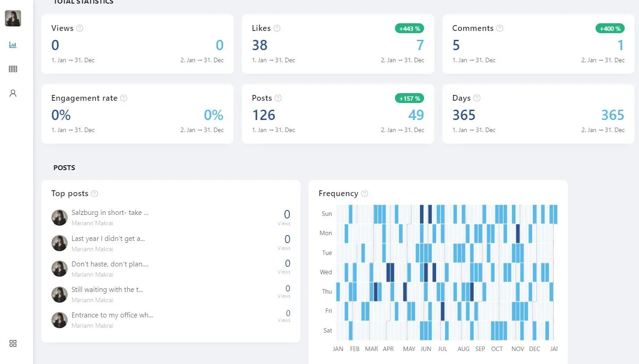Click the avatar beside the Salzburg post
Viewport: 639px width, 364px height.
click(x=60, y=218)
